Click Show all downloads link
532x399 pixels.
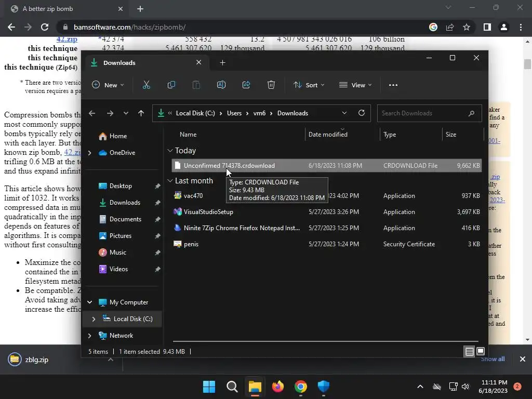(493, 359)
